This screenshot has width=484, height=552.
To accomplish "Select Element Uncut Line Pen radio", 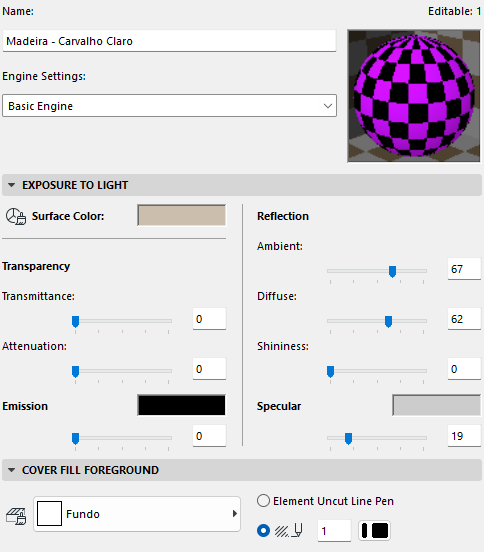I will [263, 501].
